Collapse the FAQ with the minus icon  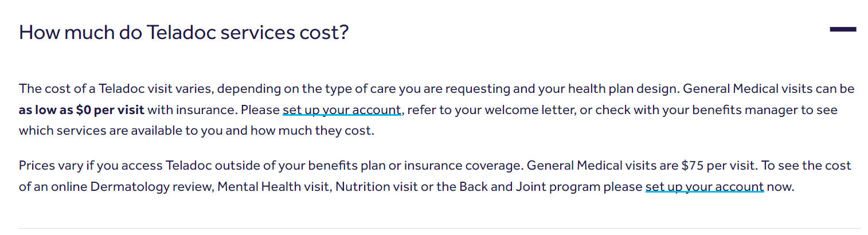coord(843,29)
